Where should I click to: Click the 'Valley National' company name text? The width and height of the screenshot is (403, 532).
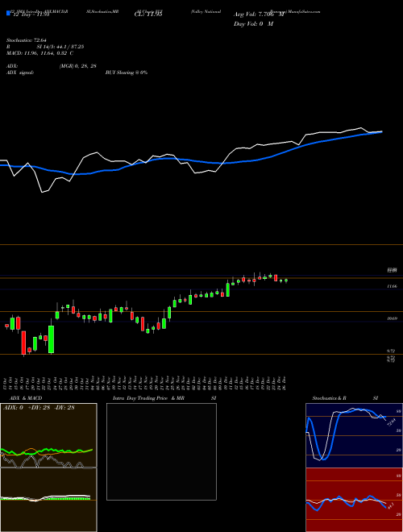tap(206, 11)
